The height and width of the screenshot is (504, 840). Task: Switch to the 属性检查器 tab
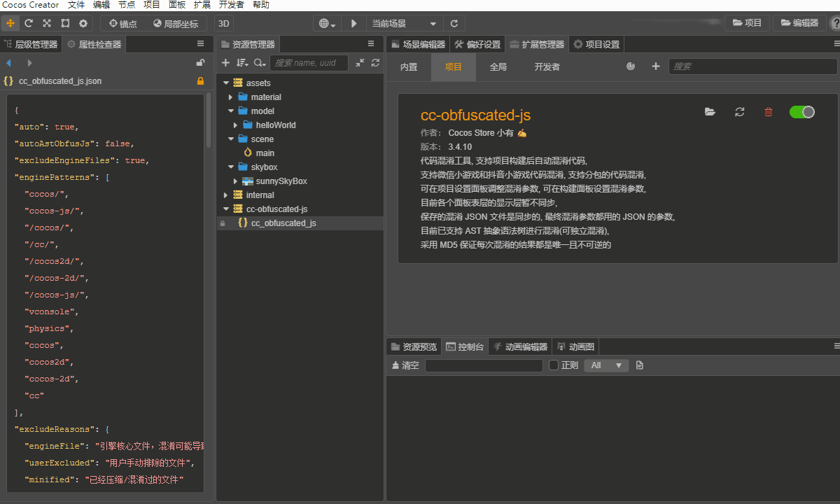pyautogui.click(x=94, y=44)
